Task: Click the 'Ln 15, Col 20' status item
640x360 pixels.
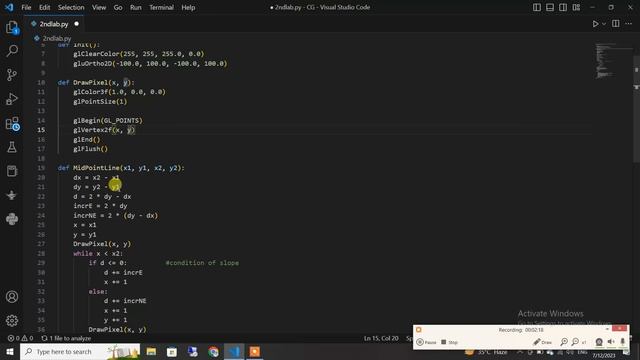Action: point(381,338)
